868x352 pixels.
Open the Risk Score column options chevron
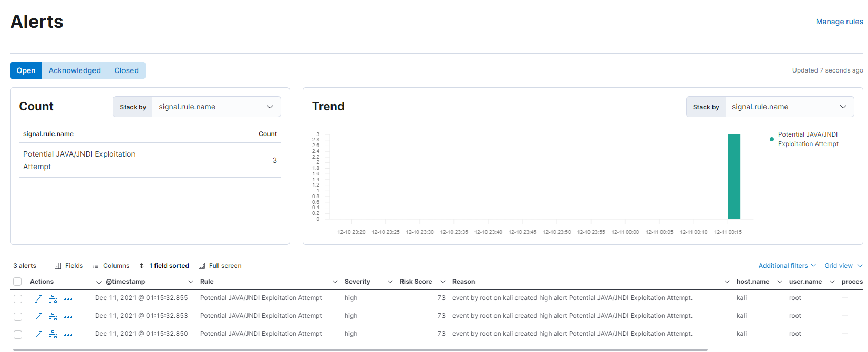pyautogui.click(x=443, y=282)
